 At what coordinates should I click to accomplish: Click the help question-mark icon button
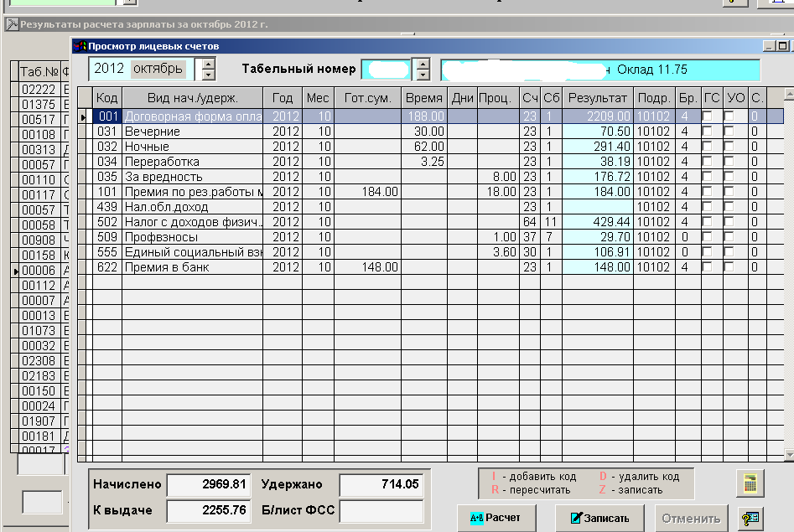[x=750, y=519]
